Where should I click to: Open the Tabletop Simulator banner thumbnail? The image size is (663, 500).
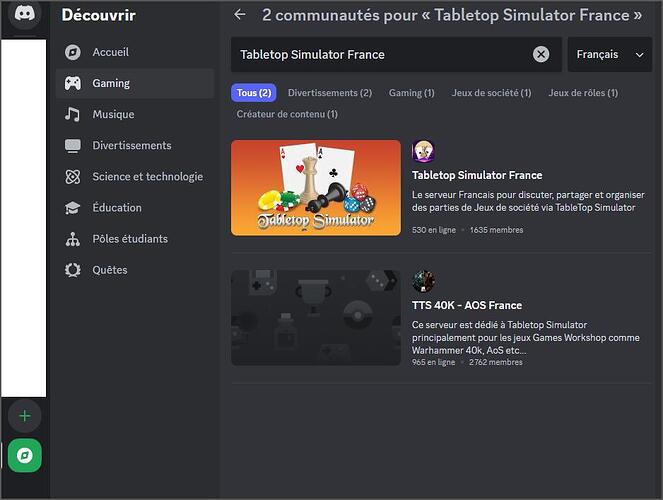point(316,188)
